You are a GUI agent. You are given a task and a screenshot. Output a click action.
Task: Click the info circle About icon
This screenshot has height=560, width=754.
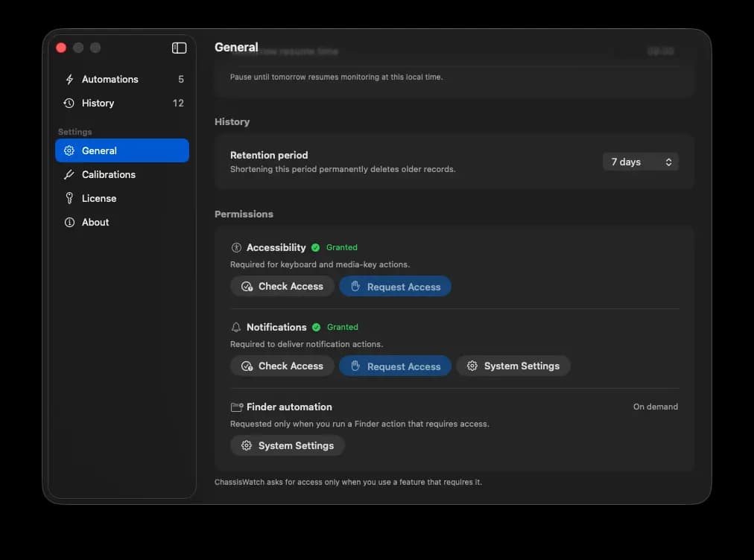point(69,222)
